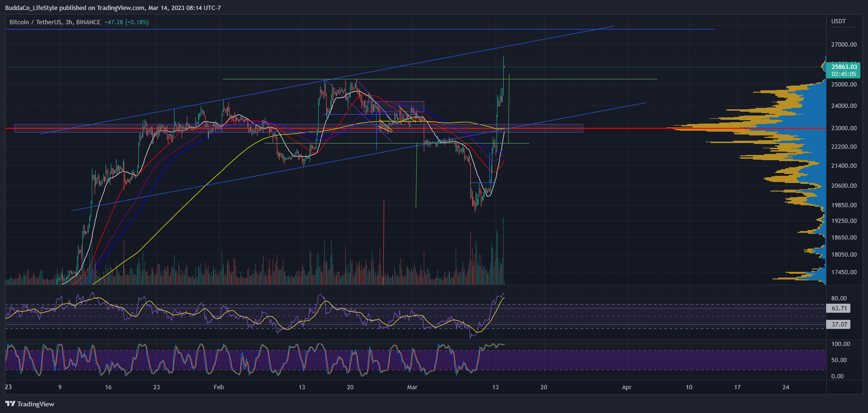Click the 0.00 stochastic scale label
Viewport: 868px width, 413px height.
pyautogui.click(x=838, y=376)
